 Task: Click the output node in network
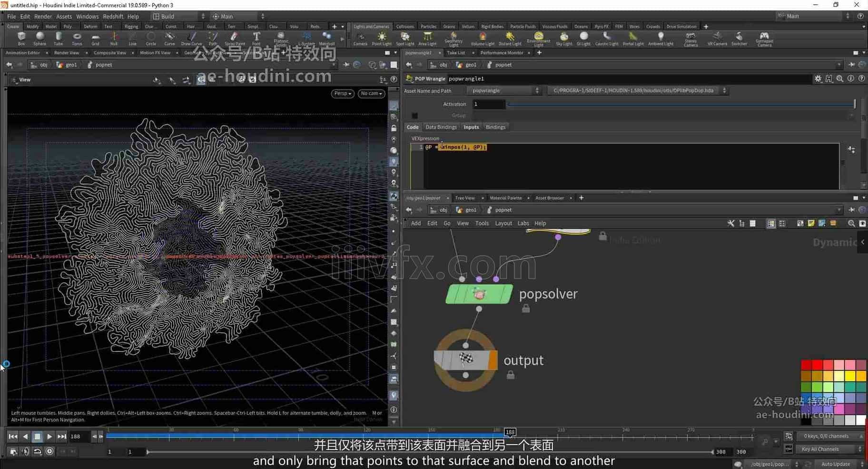(466, 360)
